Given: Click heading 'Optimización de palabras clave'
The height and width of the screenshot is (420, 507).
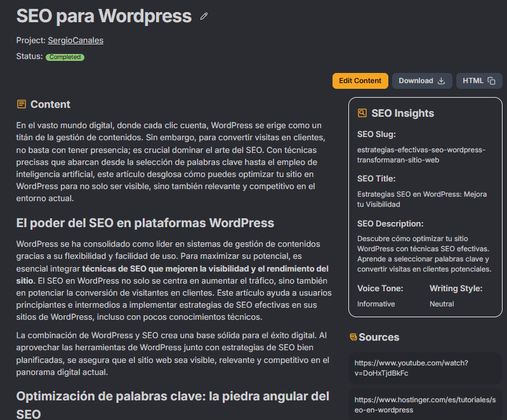Looking at the screenshot, I should point(173,405).
